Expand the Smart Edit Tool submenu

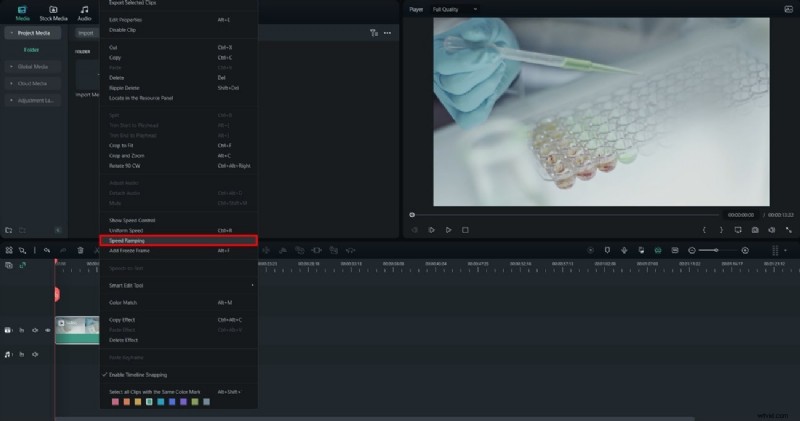(x=180, y=285)
